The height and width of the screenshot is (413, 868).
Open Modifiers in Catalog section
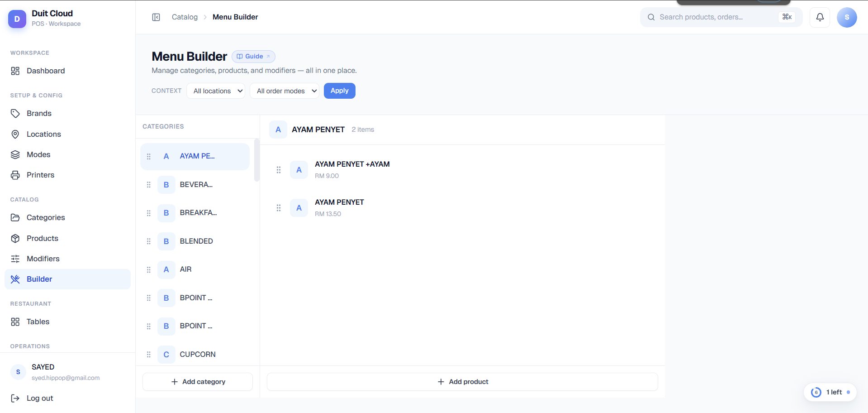(67, 259)
